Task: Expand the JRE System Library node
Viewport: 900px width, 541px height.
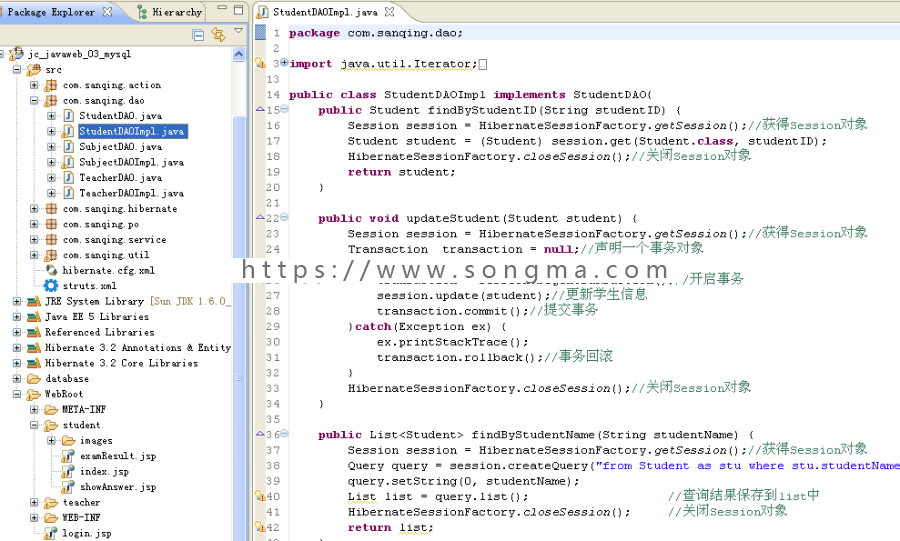Action: pyautogui.click(x=17, y=301)
